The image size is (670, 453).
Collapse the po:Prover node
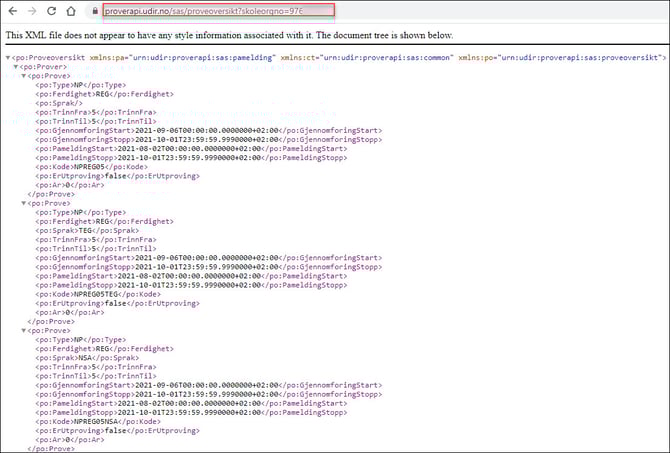pyautogui.click(x=15, y=67)
